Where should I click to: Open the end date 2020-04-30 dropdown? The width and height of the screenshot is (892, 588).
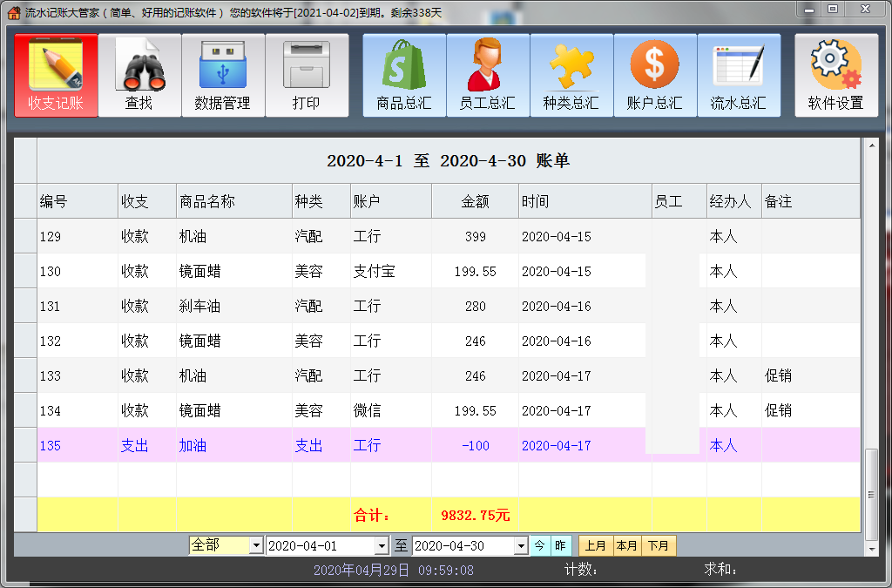(x=521, y=546)
